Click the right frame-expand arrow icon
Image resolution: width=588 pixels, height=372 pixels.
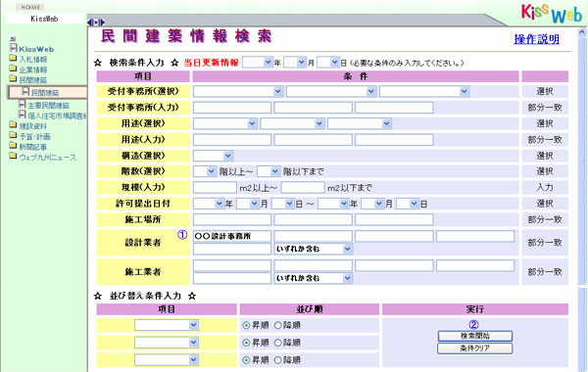click(102, 23)
